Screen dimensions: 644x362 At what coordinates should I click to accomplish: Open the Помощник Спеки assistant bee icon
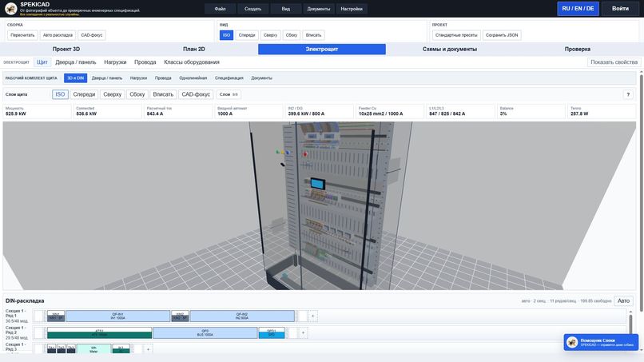[x=572, y=342]
